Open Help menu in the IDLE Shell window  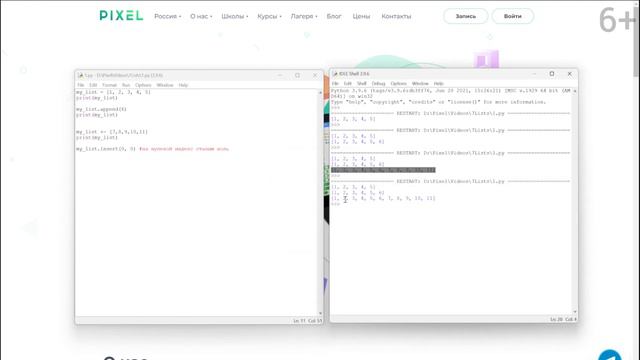438,83
